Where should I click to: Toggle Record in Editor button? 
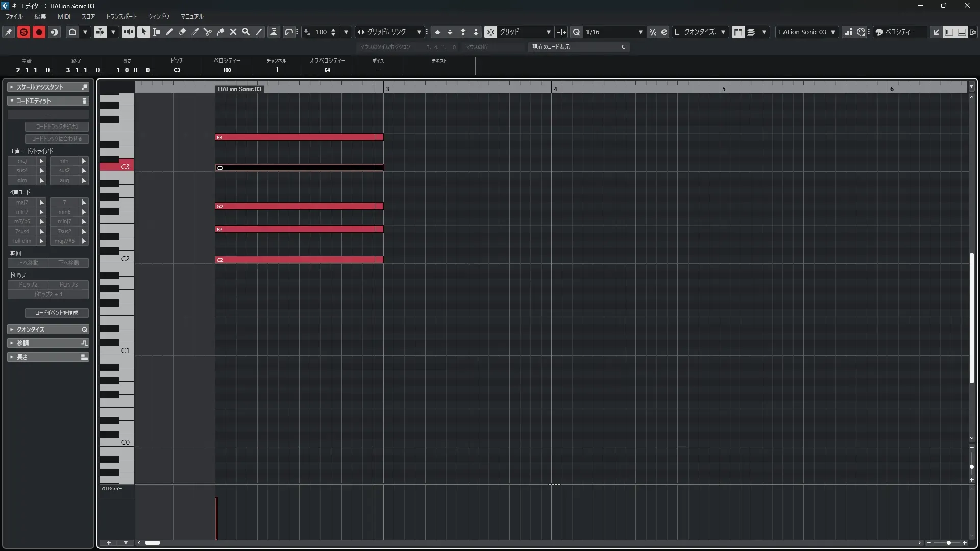pos(39,32)
